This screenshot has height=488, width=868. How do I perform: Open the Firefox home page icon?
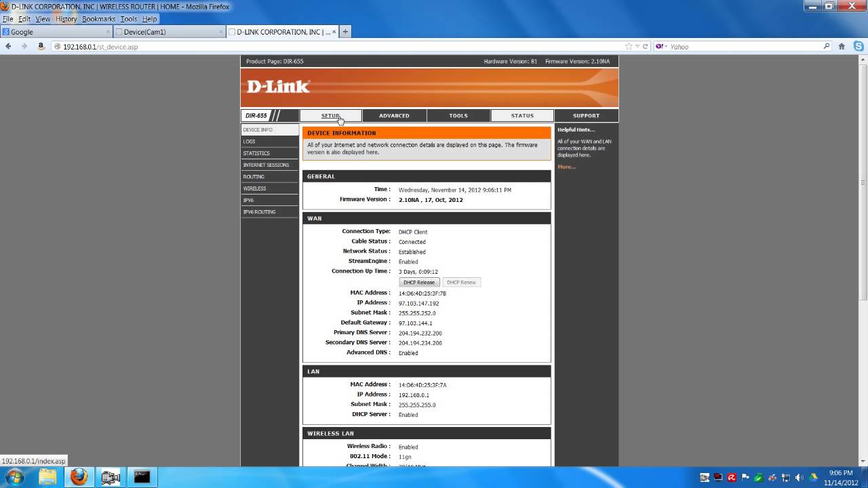click(x=842, y=47)
